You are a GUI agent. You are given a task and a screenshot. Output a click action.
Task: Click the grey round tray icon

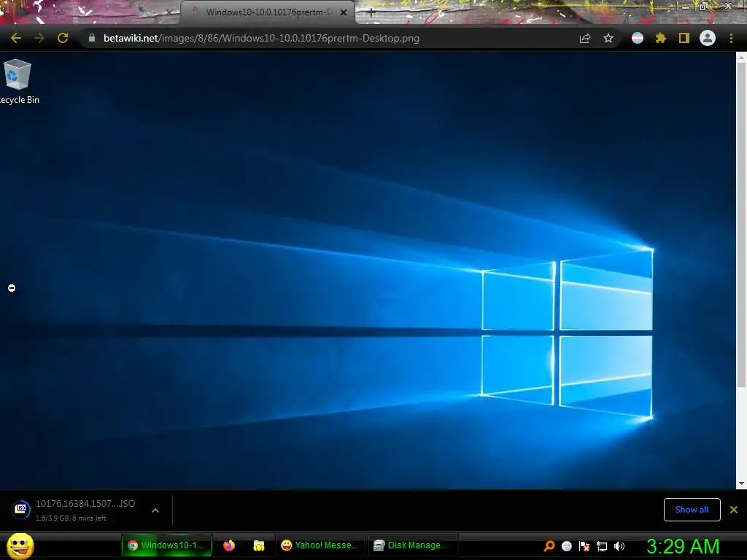(x=566, y=546)
